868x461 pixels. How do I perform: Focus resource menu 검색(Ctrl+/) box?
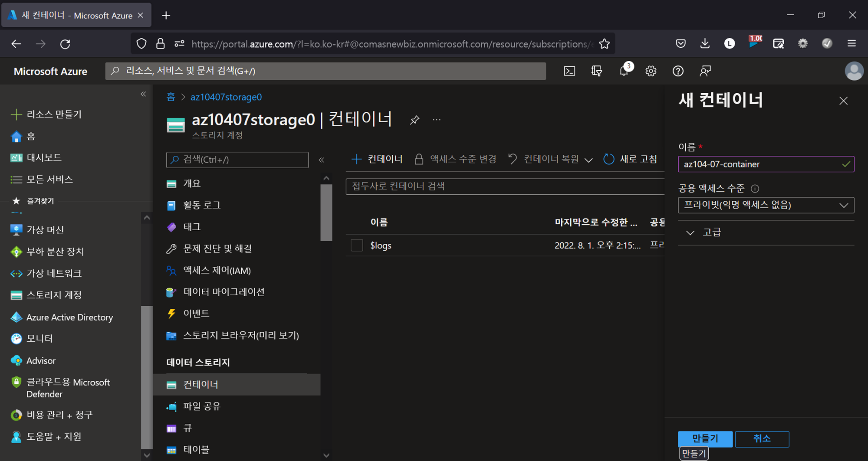(237, 160)
